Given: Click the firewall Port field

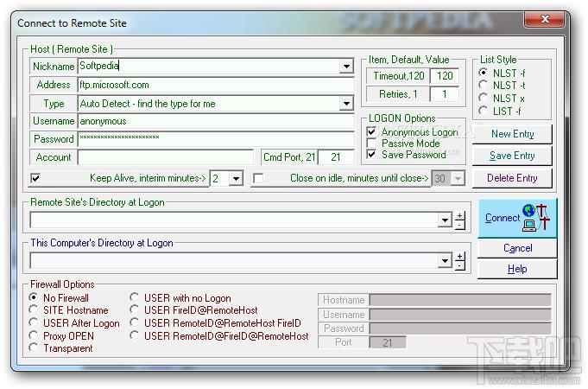Looking at the screenshot, I should click(388, 342).
